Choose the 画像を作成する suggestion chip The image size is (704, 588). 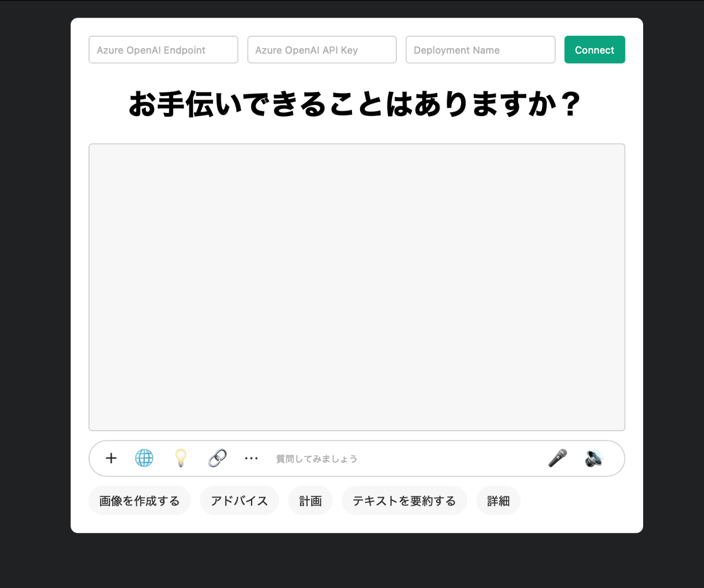[x=139, y=501]
